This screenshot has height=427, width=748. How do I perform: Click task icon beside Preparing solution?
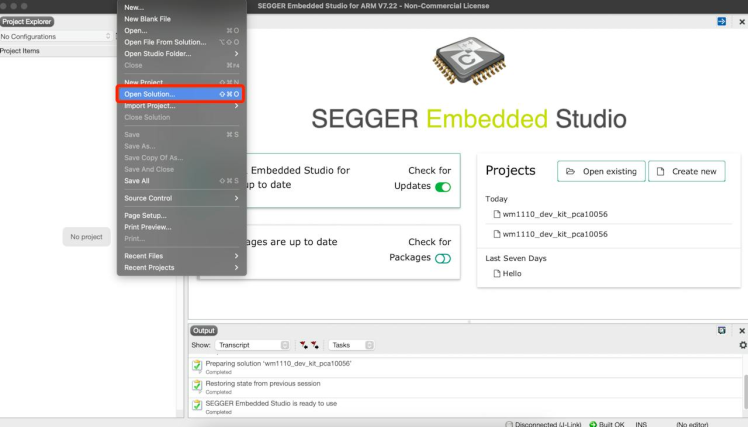197,366
